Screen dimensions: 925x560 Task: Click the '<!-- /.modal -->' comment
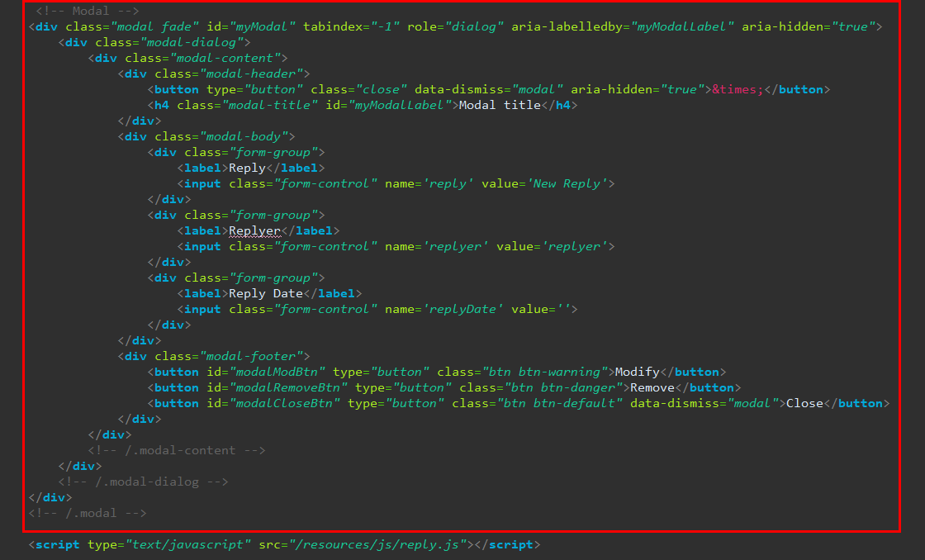(88, 514)
